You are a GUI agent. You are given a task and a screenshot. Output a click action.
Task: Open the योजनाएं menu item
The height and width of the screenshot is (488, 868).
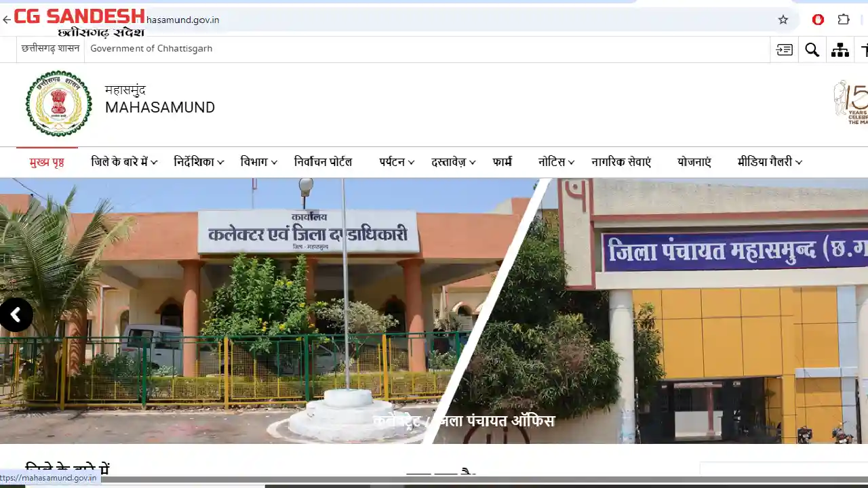[694, 162]
